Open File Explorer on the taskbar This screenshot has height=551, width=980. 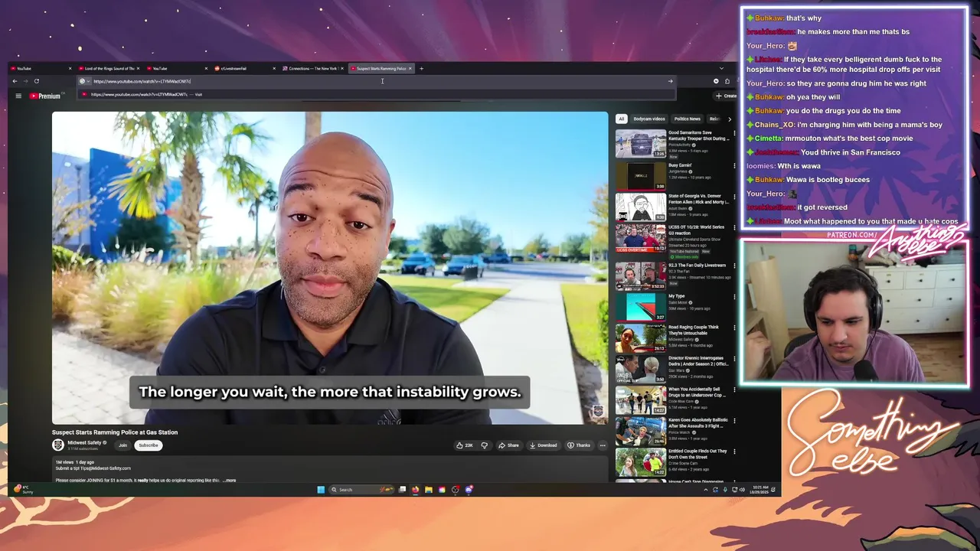(429, 490)
